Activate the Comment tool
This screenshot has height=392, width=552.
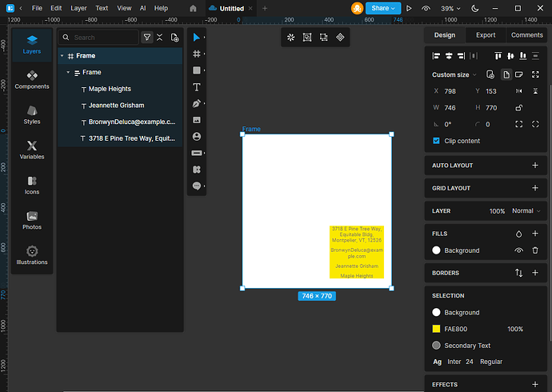pos(197,186)
